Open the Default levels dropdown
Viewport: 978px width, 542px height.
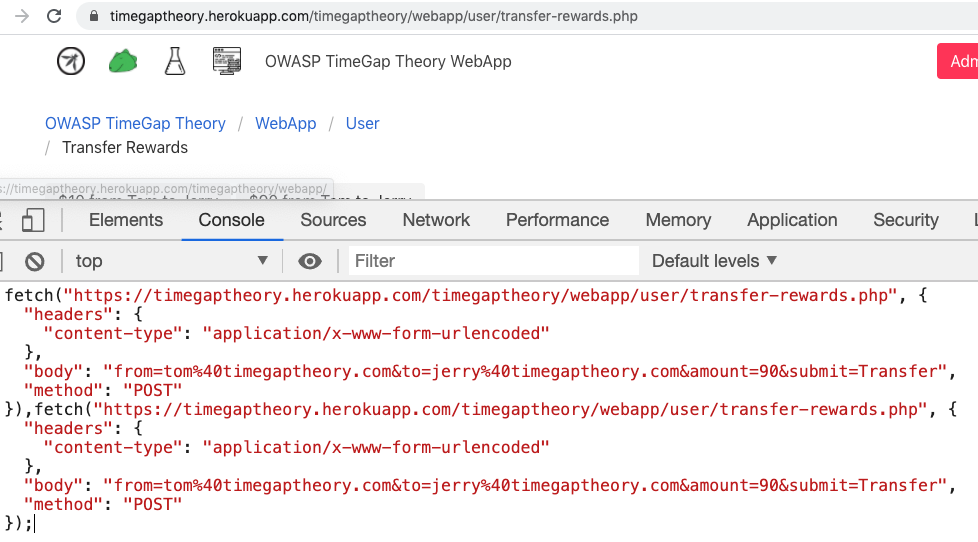714,261
